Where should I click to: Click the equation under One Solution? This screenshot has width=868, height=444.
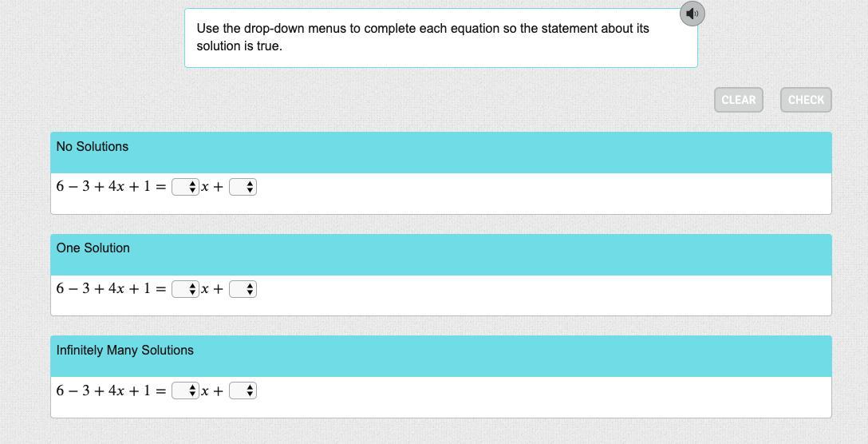[x=110, y=289]
